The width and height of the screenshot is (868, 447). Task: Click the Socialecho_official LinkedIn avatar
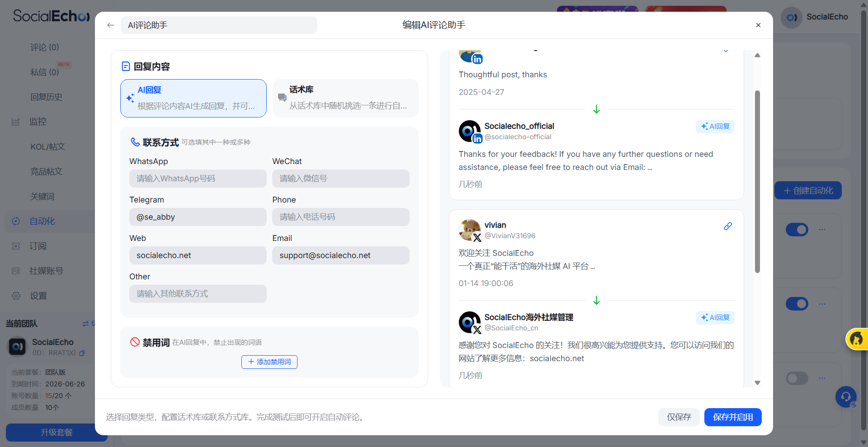(470, 131)
